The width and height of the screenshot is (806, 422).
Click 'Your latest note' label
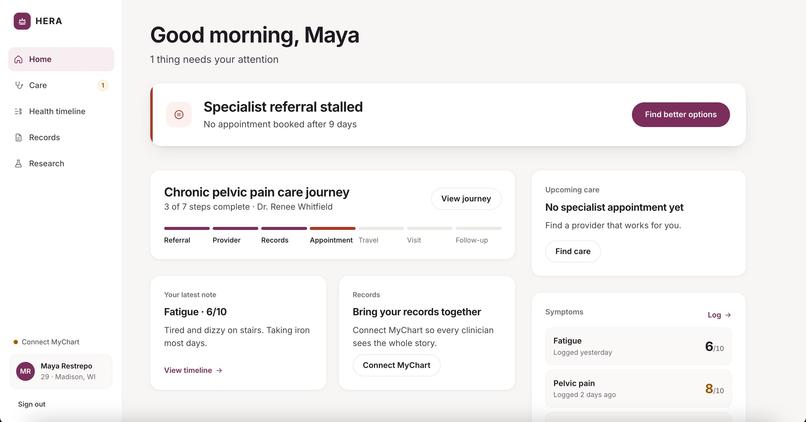click(190, 295)
